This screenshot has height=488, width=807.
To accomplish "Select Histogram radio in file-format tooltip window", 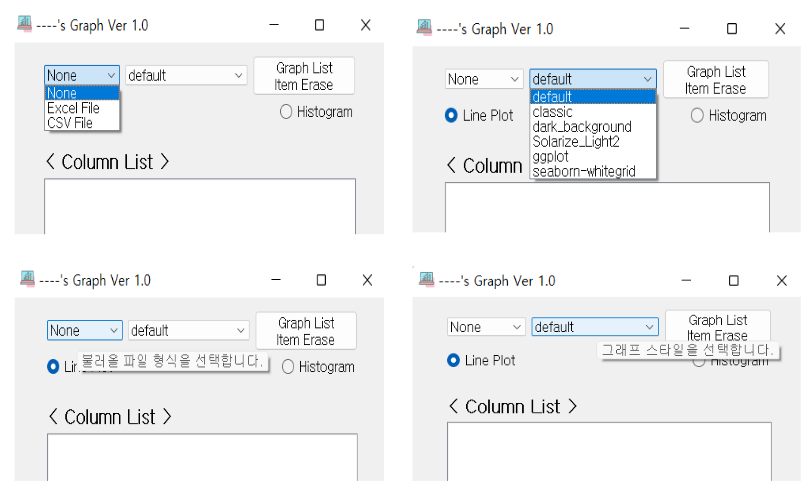I will tap(319, 367).
